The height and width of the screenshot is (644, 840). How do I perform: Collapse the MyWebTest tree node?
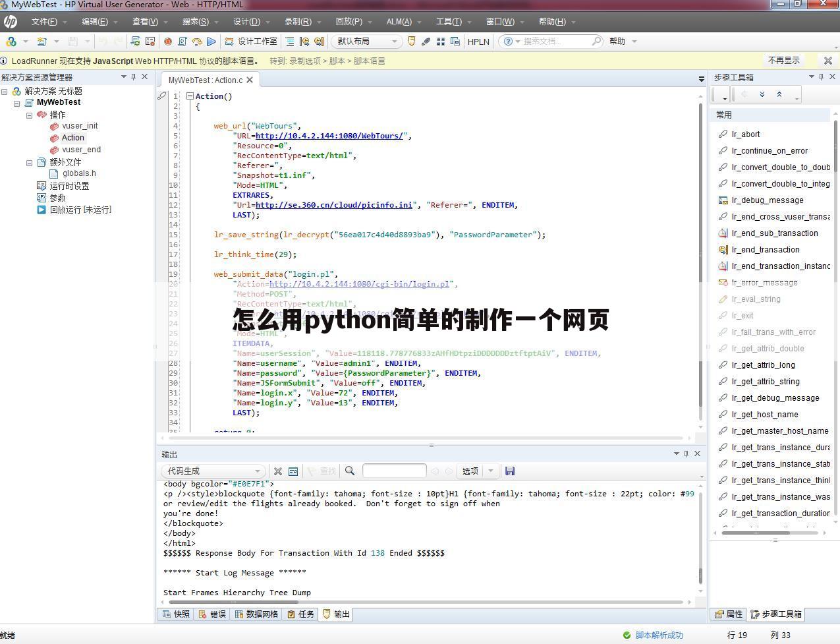pyautogui.click(x=17, y=103)
